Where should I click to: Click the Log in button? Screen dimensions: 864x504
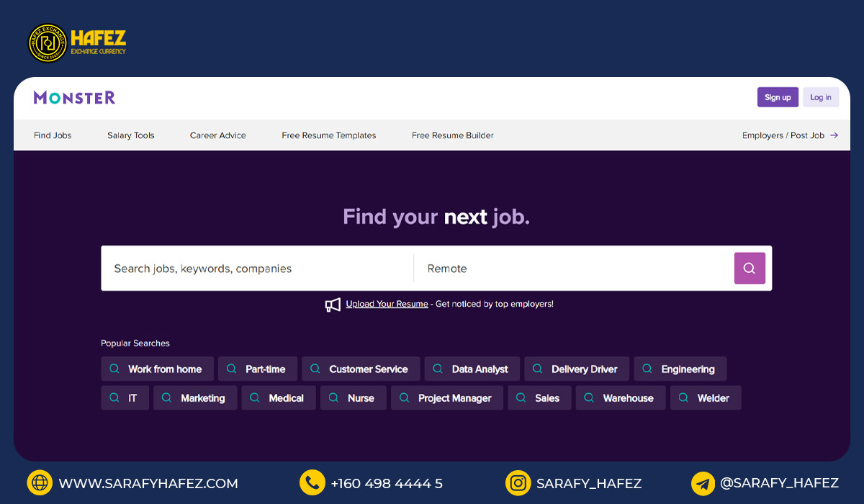[x=821, y=97]
